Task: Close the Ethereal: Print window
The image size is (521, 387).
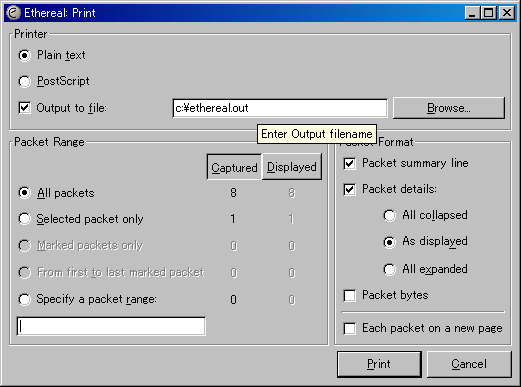Action: [507, 13]
